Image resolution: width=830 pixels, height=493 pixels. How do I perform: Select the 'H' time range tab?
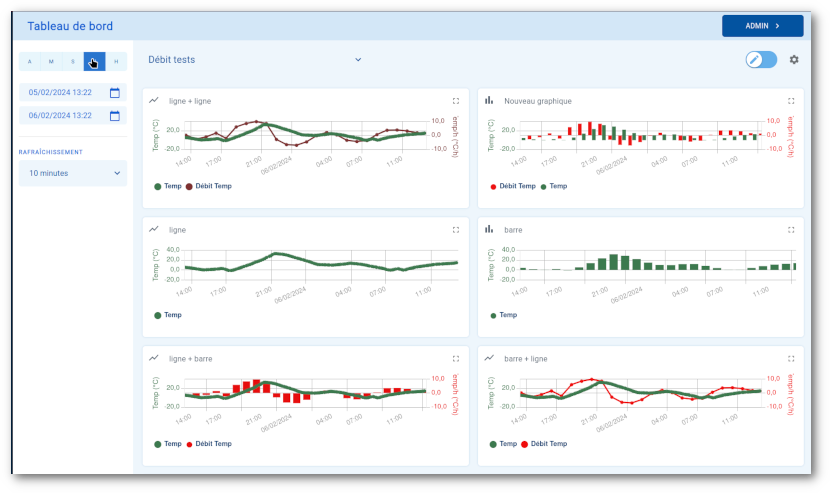pos(116,62)
